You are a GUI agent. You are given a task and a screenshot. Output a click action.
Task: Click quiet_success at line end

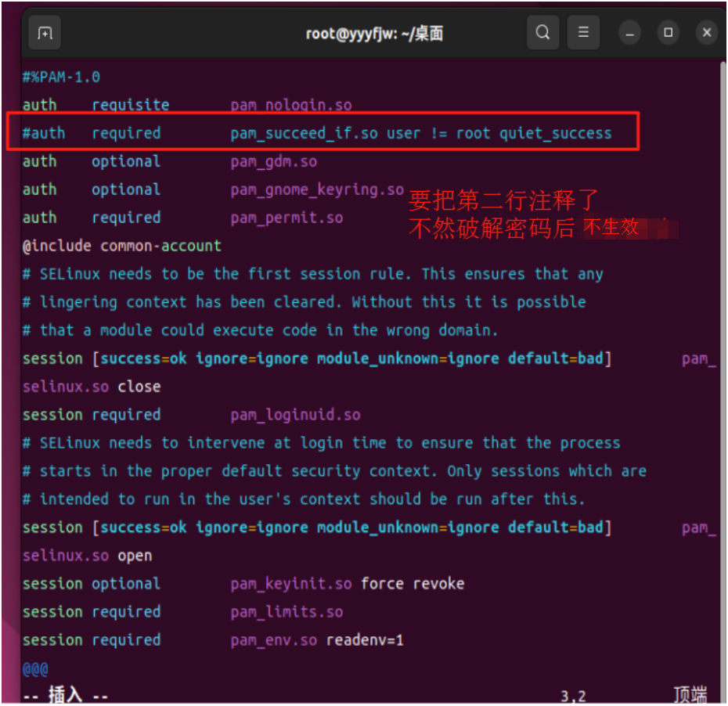click(x=555, y=134)
